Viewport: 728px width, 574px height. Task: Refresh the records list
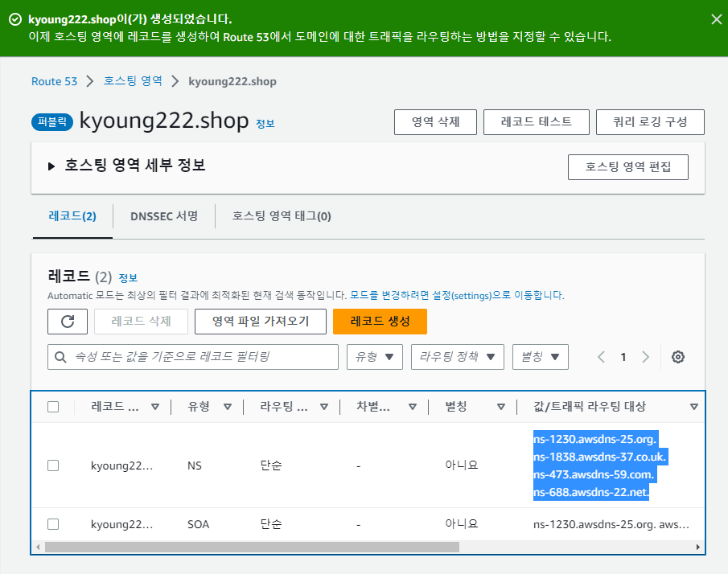[68, 322]
